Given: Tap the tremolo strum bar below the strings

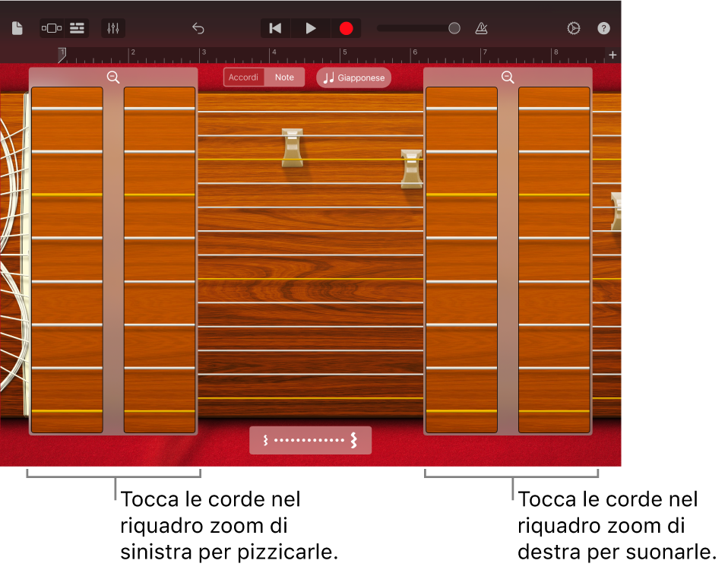Looking at the screenshot, I should (x=310, y=440).
